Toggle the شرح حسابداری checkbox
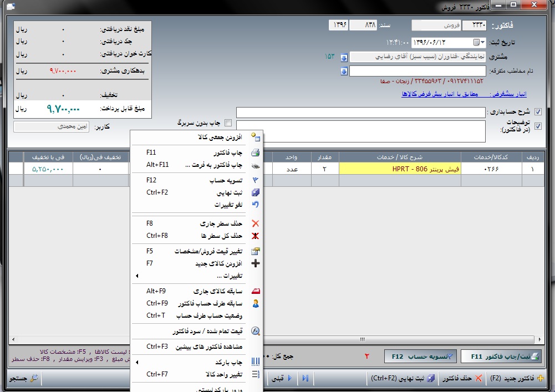The image size is (555, 392). [x=537, y=112]
